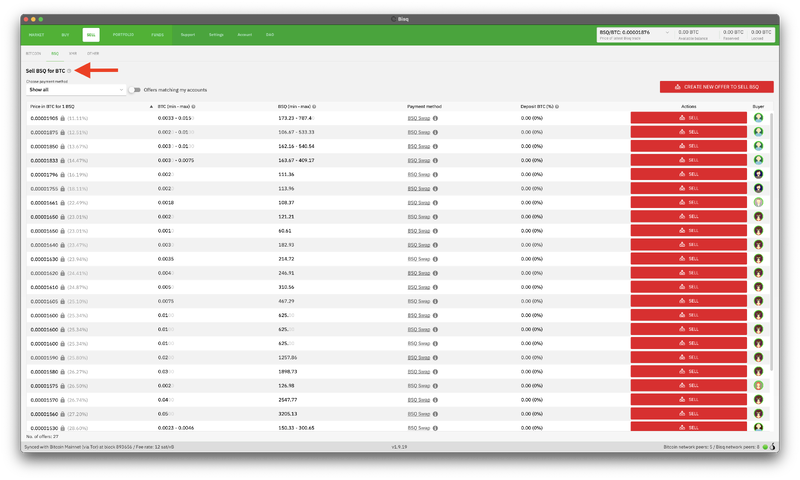Viewport: 800px width, 480px height.
Task: Open the BUY tab in top navigation
Action: point(65,34)
